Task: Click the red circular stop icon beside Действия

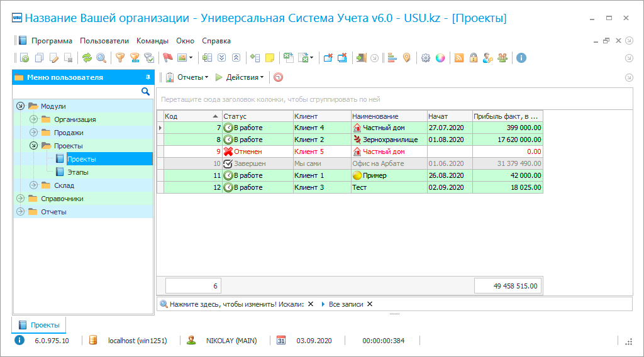Action: point(278,77)
